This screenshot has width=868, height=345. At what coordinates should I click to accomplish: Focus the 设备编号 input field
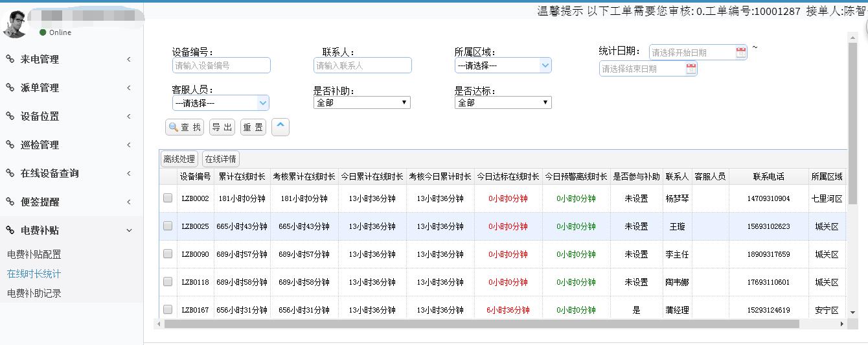222,65
